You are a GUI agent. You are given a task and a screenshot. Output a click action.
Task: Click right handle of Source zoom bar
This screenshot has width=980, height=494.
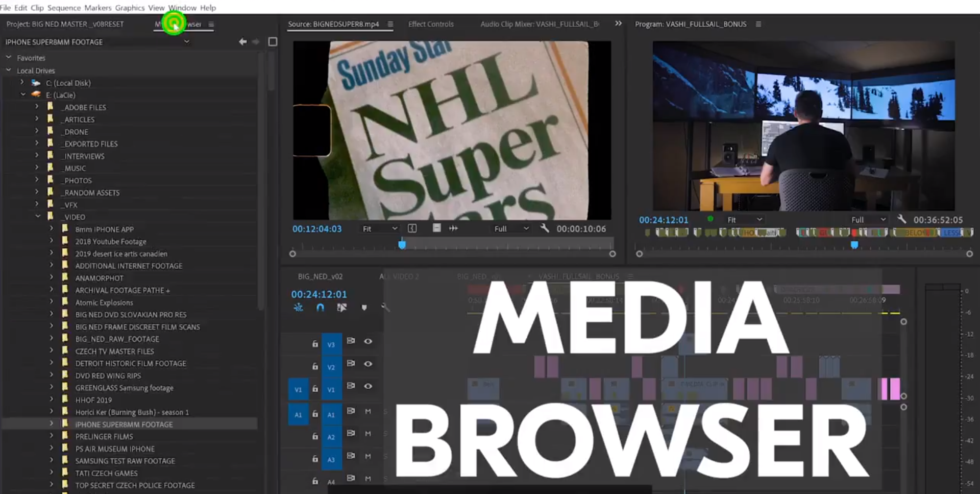612,254
